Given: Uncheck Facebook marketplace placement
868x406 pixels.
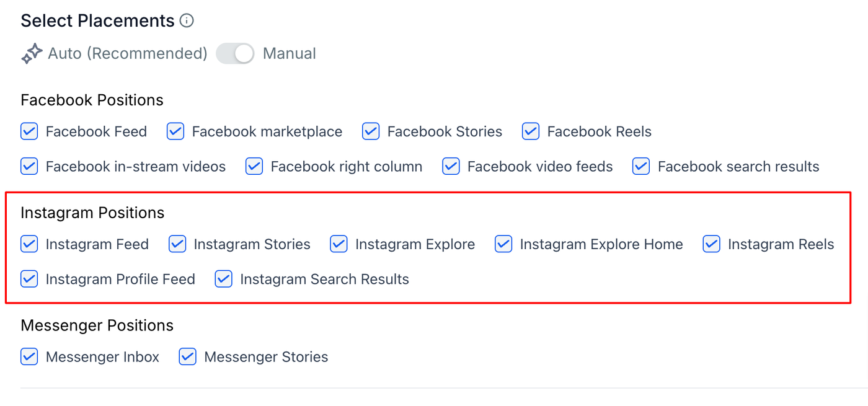Looking at the screenshot, I should pos(175,131).
